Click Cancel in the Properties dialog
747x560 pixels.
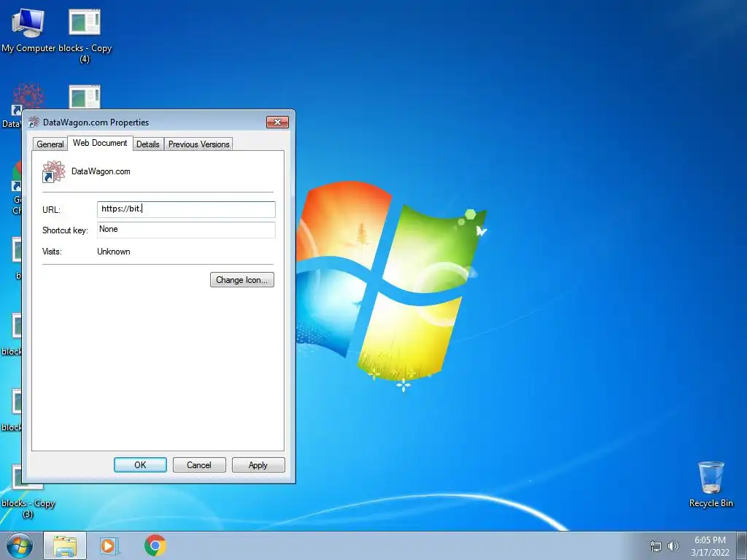point(199,464)
